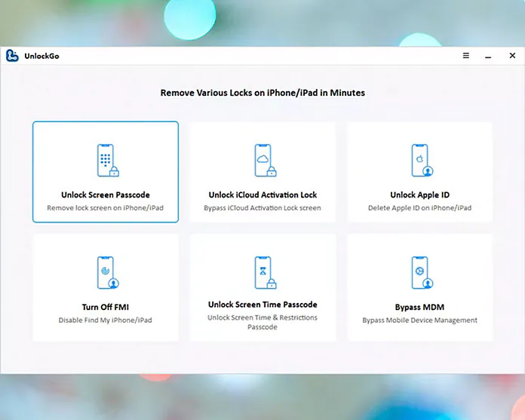525x420 pixels.
Task: Select the Bypass MDM phone icon
Action: point(422,272)
